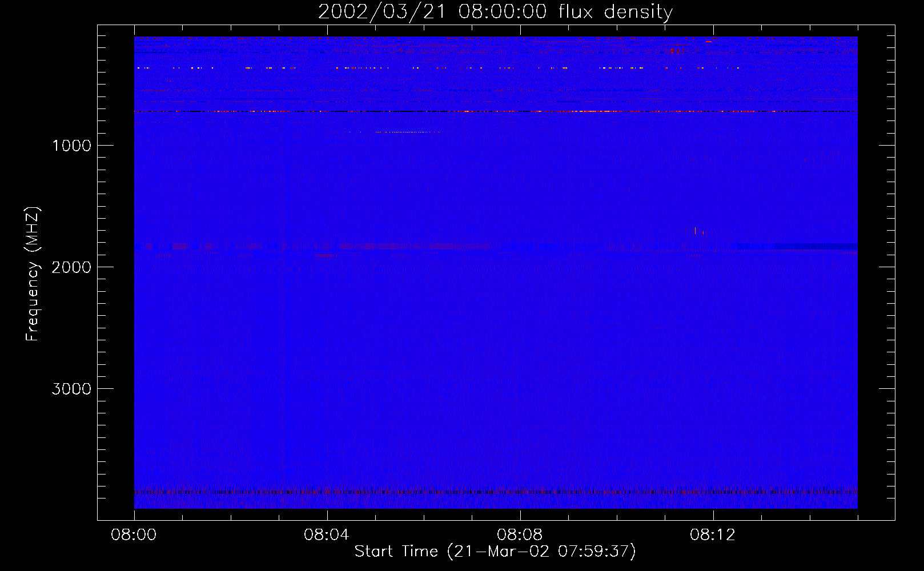Viewport: 924px width, 571px height.
Task: Click the "08:12" time tick label
Action: pyautogui.click(x=713, y=535)
